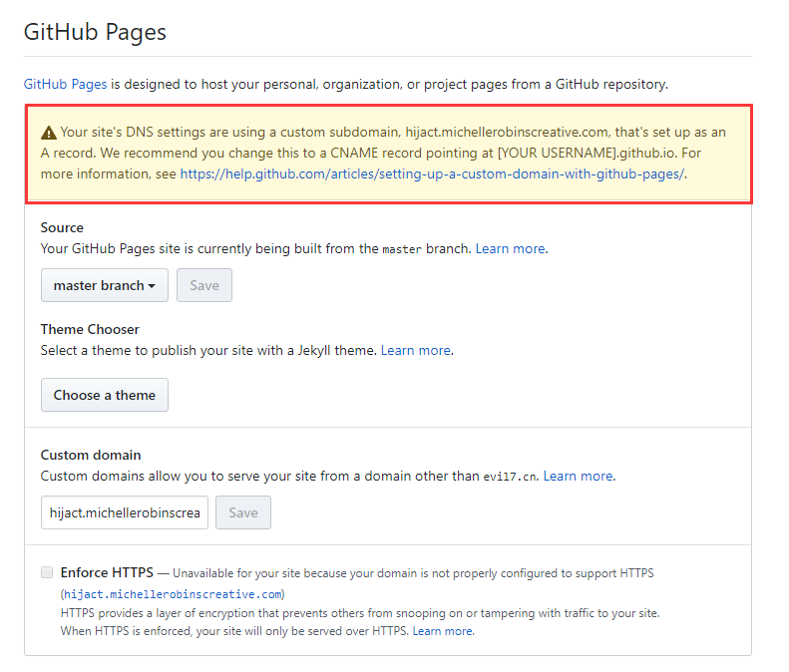The image size is (789, 672).
Task: Open Learn more link under Source
Action: point(511,248)
